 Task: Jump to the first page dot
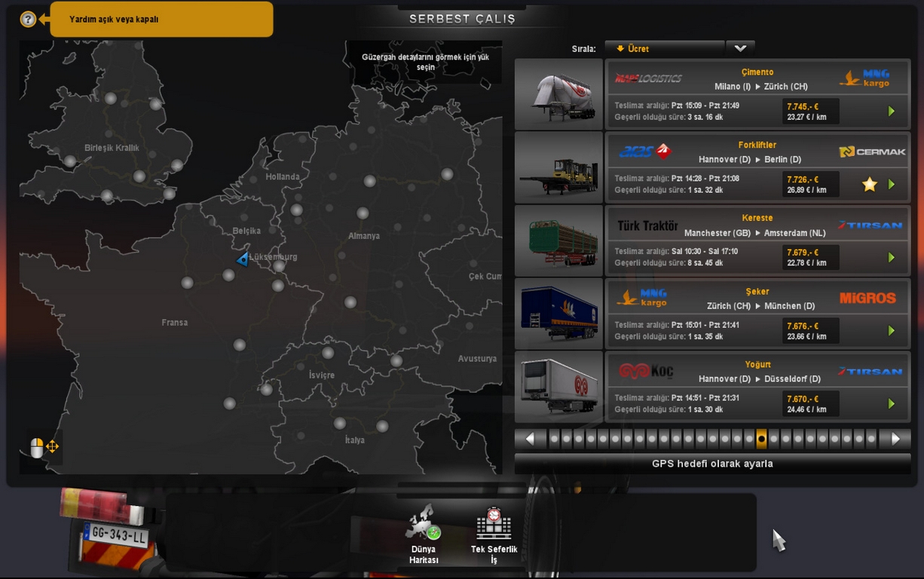point(555,439)
